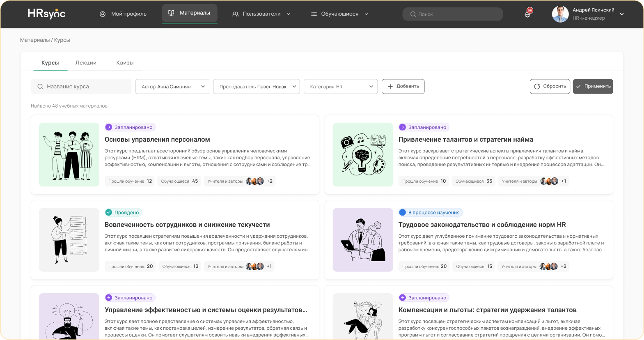Switch to the Курсы tab
This screenshot has height=340, width=644.
pyautogui.click(x=50, y=63)
